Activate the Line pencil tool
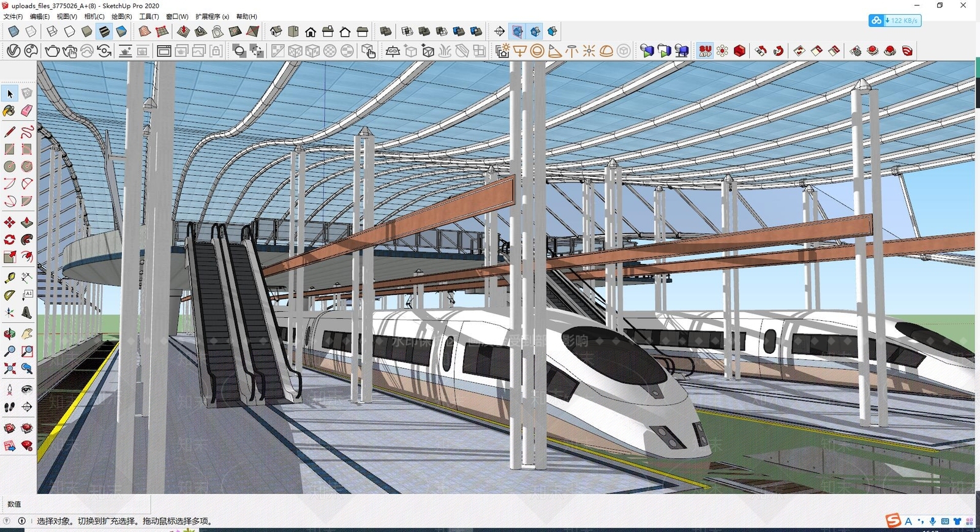 pyautogui.click(x=9, y=132)
